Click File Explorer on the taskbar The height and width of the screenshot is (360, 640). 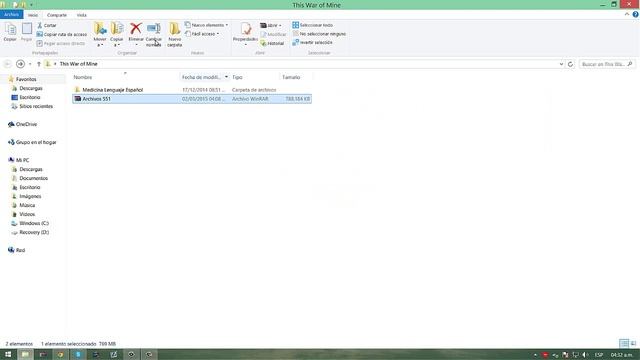25,354
